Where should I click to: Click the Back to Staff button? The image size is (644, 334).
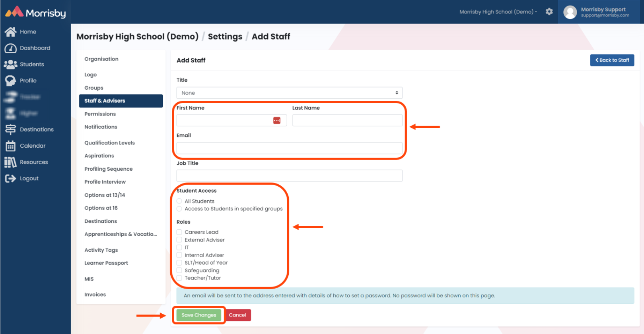[612, 60]
